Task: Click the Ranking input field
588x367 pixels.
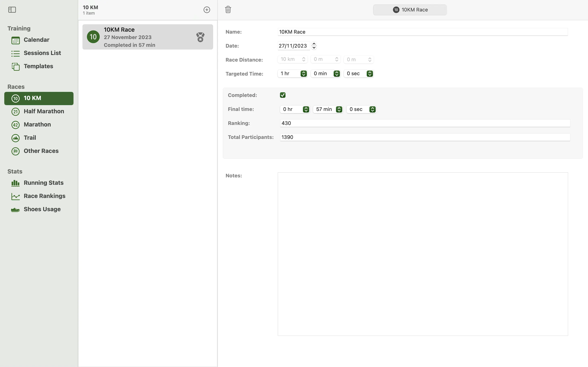Action: click(x=425, y=123)
